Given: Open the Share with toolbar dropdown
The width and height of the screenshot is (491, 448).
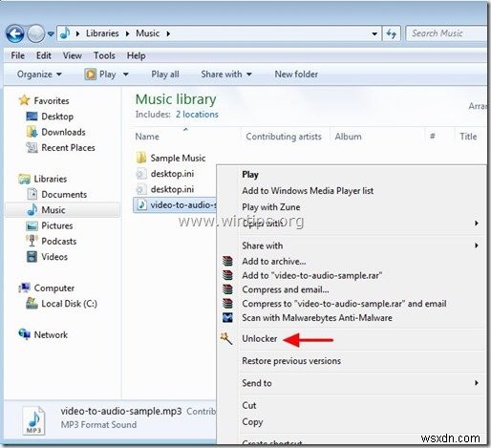Looking at the screenshot, I should 226,75.
